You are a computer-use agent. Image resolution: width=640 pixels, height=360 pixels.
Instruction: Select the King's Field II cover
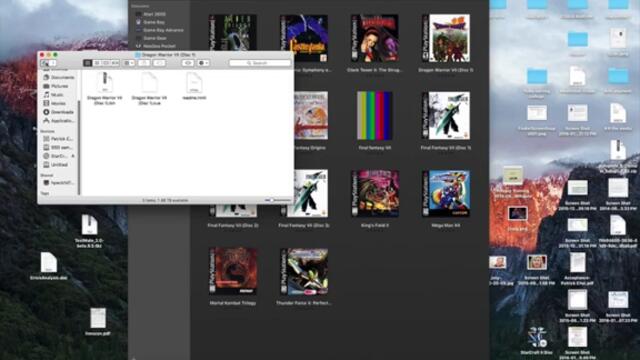(x=375, y=193)
